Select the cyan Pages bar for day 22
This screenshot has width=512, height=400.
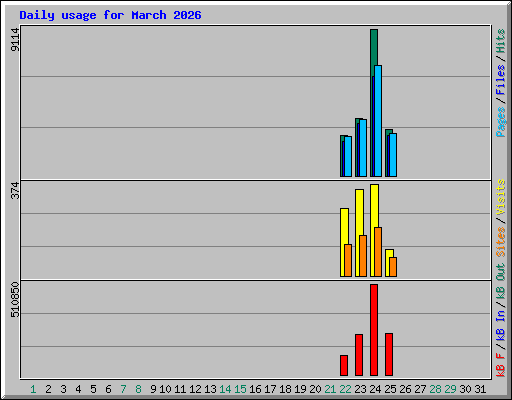[348, 156]
